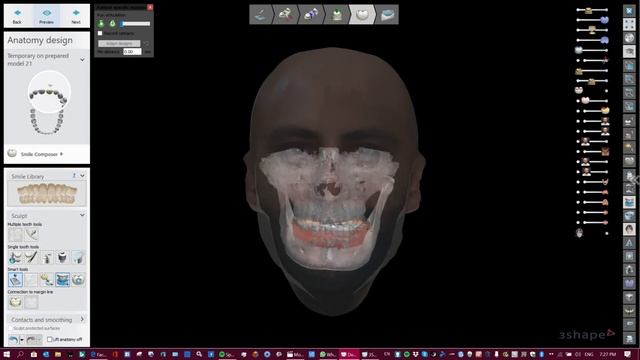Image resolution: width=640 pixels, height=360 pixels.
Task: Open the fourth workflow step tab
Action: point(336,15)
